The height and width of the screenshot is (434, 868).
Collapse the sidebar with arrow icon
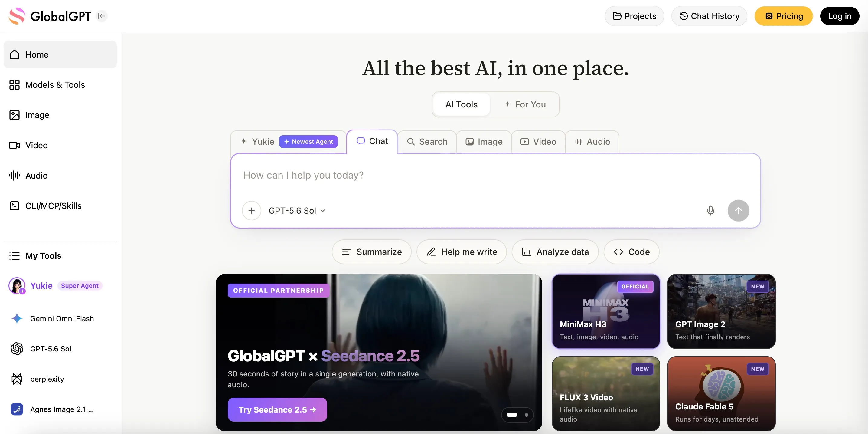click(101, 16)
